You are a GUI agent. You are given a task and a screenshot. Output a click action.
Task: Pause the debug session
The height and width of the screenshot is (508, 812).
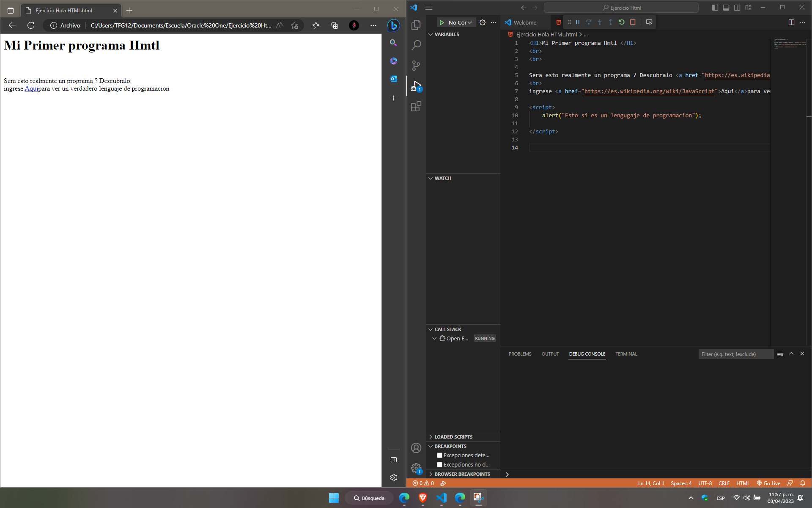(578, 22)
